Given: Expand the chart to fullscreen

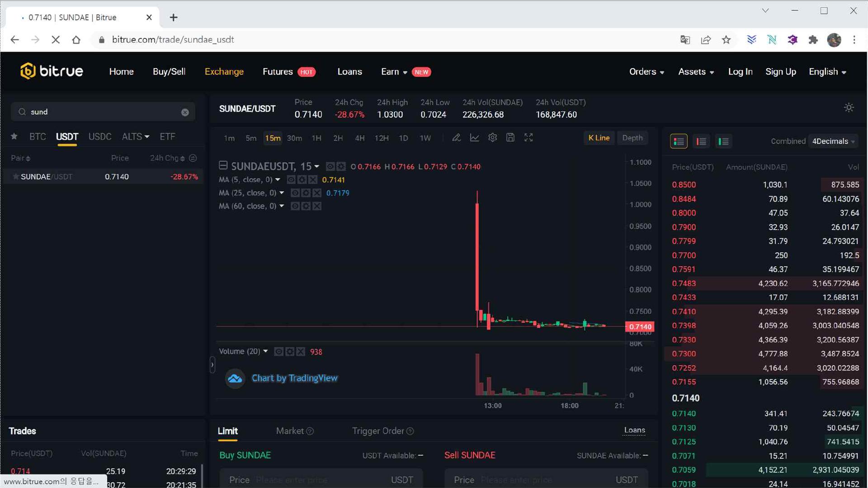Looking at the screenshot, I should pos(528,137).
